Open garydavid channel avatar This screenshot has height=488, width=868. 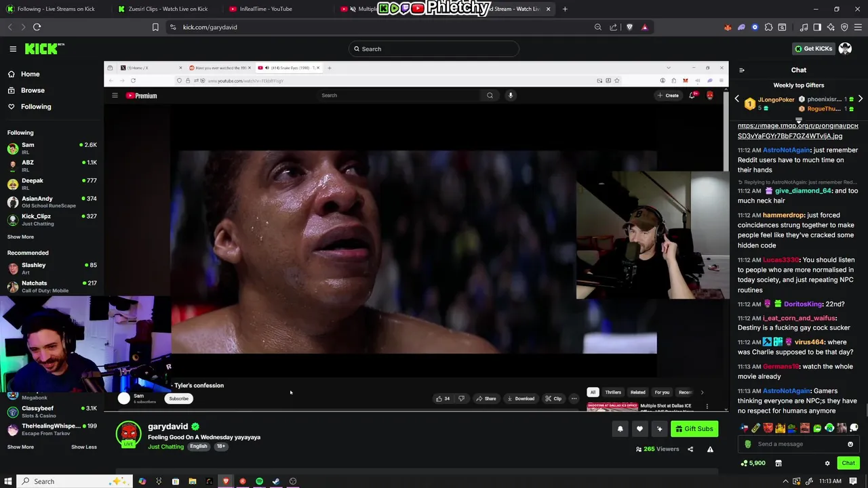pos(128,434)
